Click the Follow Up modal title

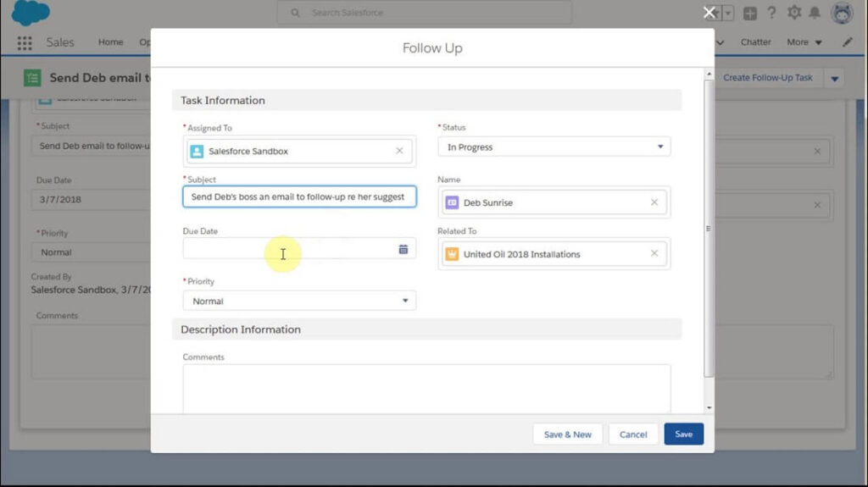[432, 48]
